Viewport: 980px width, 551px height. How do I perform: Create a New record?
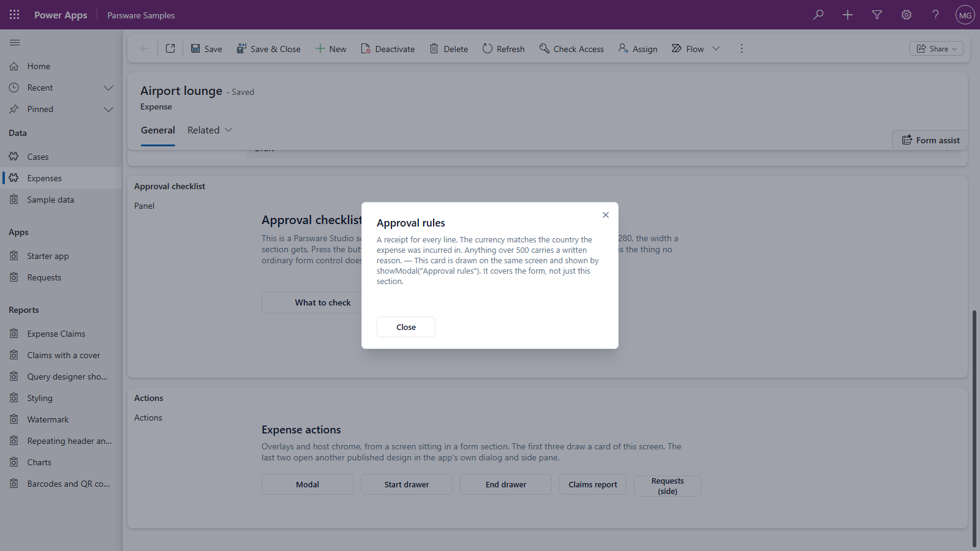331,48
